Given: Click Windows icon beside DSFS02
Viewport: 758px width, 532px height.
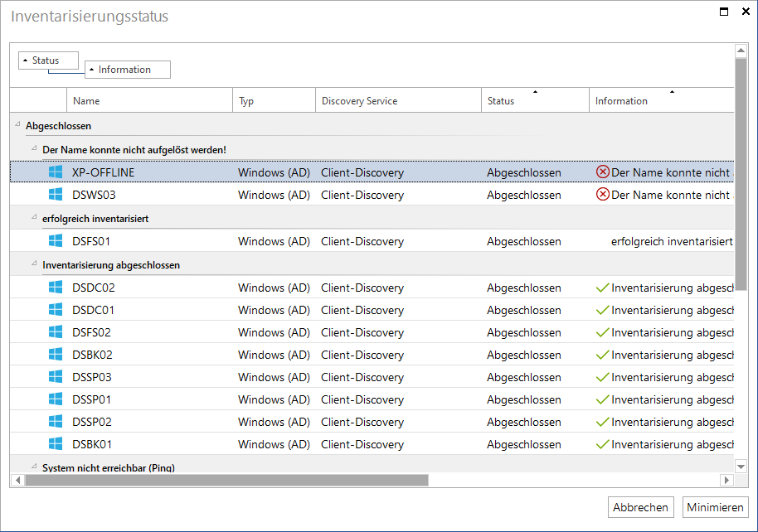Looking at the screenshot, I should point(56,332).
